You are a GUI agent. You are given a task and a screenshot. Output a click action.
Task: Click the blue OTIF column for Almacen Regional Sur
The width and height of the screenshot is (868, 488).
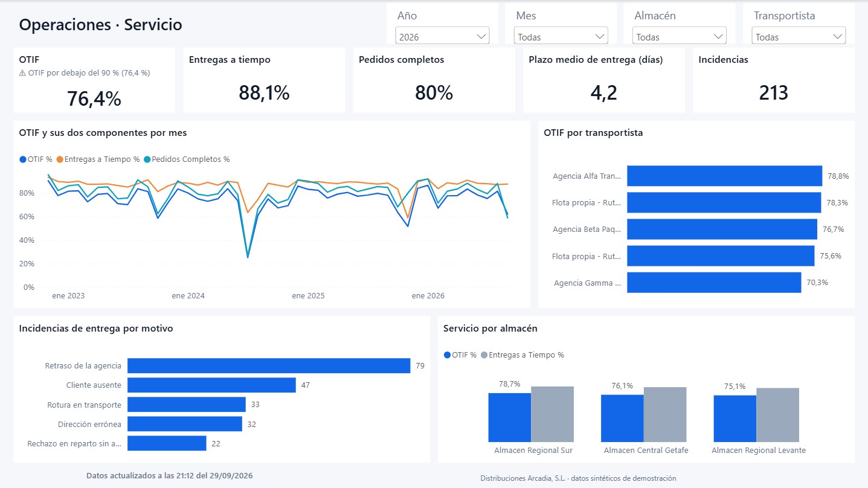(510, 417)
